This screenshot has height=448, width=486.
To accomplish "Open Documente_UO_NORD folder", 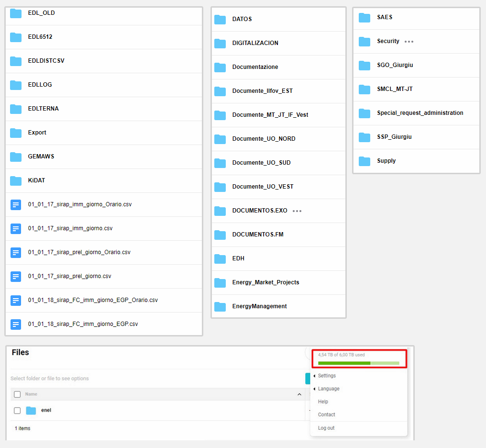I will 264,139.
